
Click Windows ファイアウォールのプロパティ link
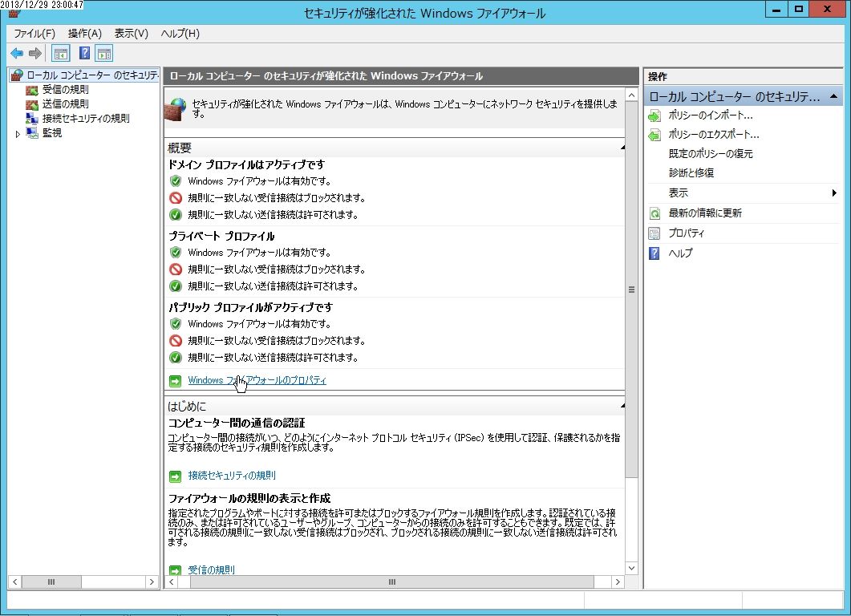tap(257, 380)
